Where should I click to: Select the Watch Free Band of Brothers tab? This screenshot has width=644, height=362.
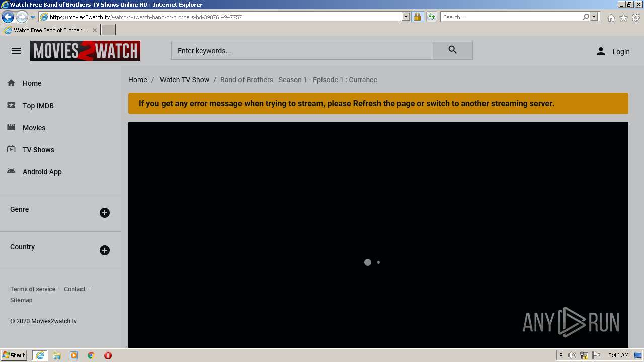[x=50, y=30]
